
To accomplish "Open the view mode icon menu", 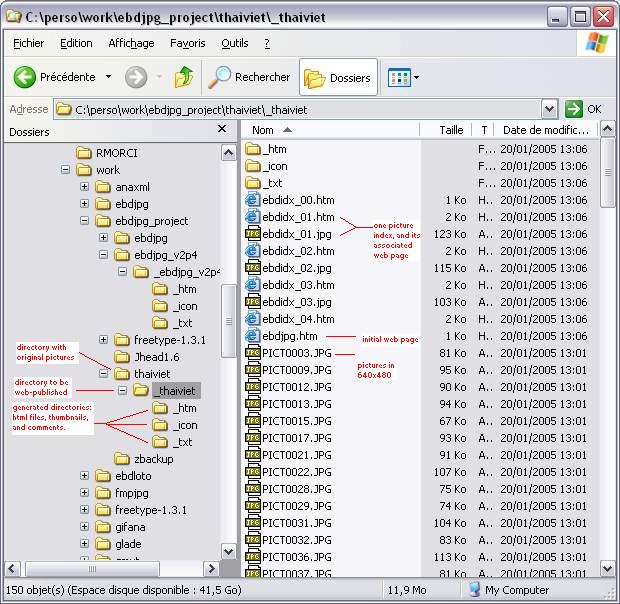I will 399,77.
